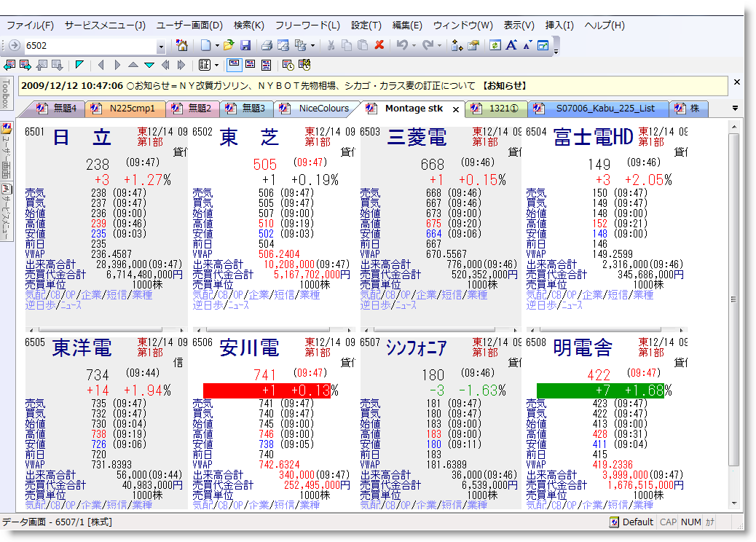
Task: Save using the floppy disk icon
Action: (x=245, y=45)
